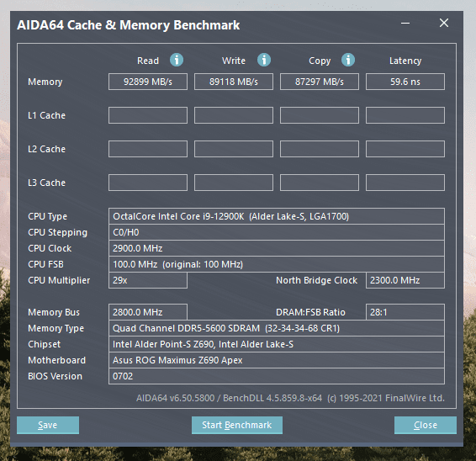Select the Memory Write value 89118 MB/s
Image resolution: width=476 pixels, height=461 pixels.
[234, 82]
